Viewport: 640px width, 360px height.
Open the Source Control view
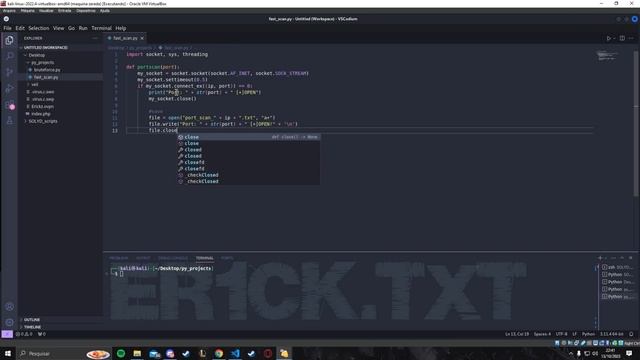click(9, 72)
